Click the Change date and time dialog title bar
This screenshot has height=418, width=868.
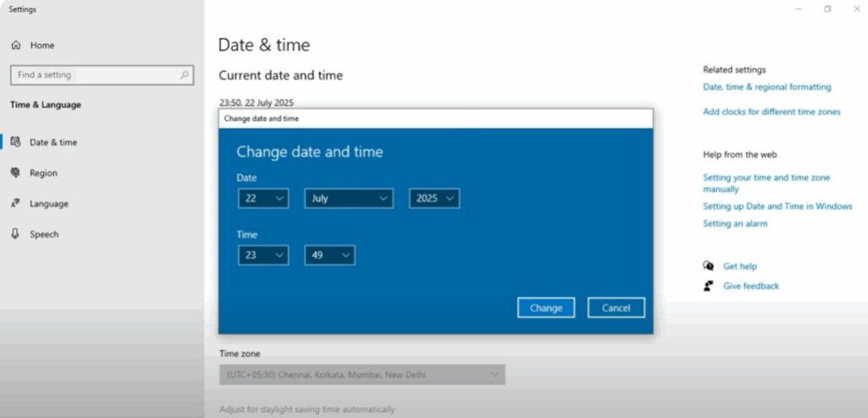436,119
